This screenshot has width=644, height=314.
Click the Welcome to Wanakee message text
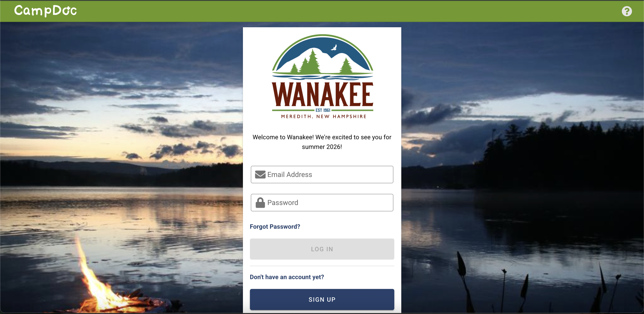(322, 142)
